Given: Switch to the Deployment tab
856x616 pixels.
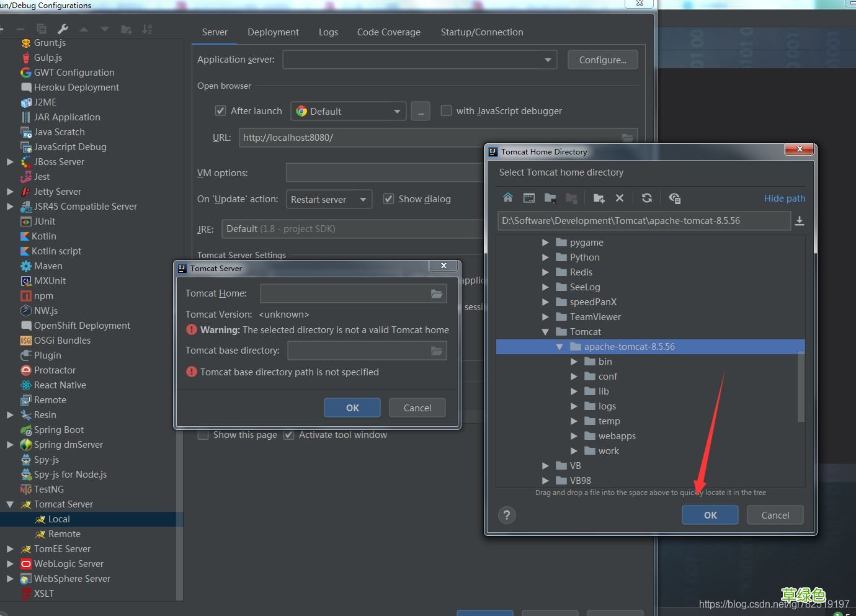Looking at the screenshot, I should tap(273, 32).
